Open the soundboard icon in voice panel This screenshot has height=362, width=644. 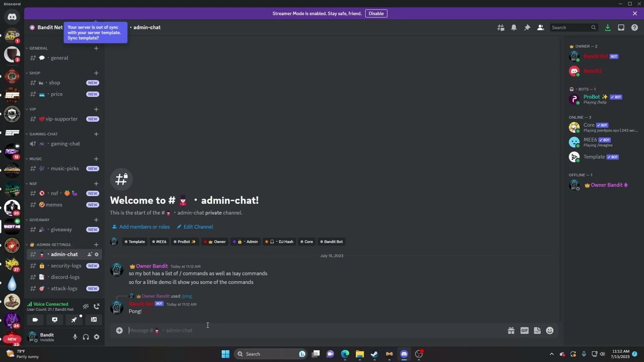pyautogui.click(x=94, y=320)
